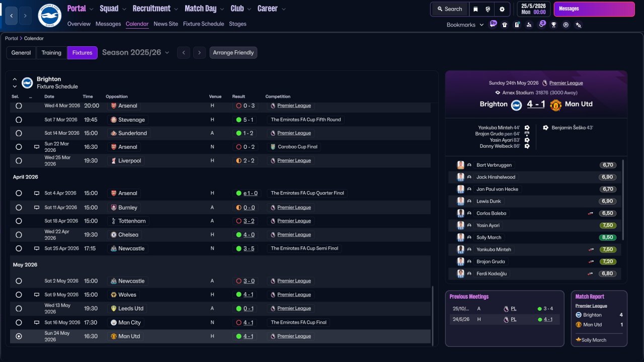644x362 pixels.
Task: Open the Stages tab
Action: (x=237, y=24)
